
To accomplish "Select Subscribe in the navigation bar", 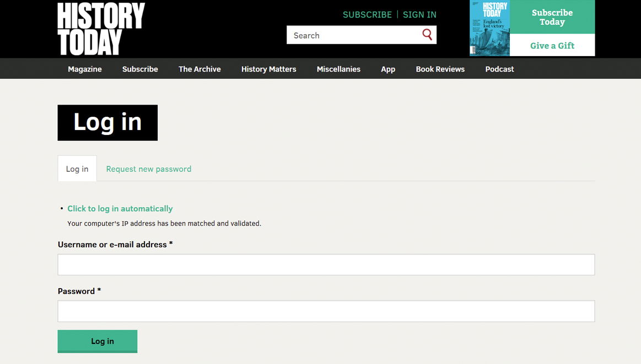I will pos(140,69).
